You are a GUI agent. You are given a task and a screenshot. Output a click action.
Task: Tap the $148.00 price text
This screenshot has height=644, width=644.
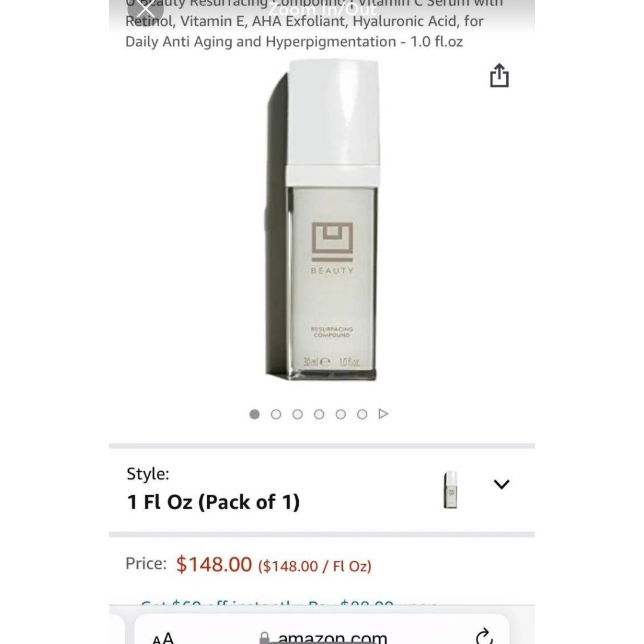pyautogui.click(x=213, y=564)
